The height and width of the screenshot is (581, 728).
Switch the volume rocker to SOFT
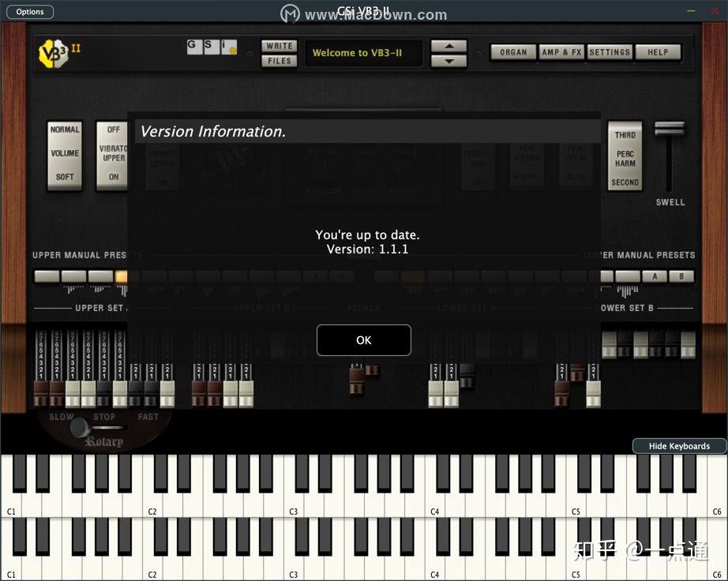(64, 176)
